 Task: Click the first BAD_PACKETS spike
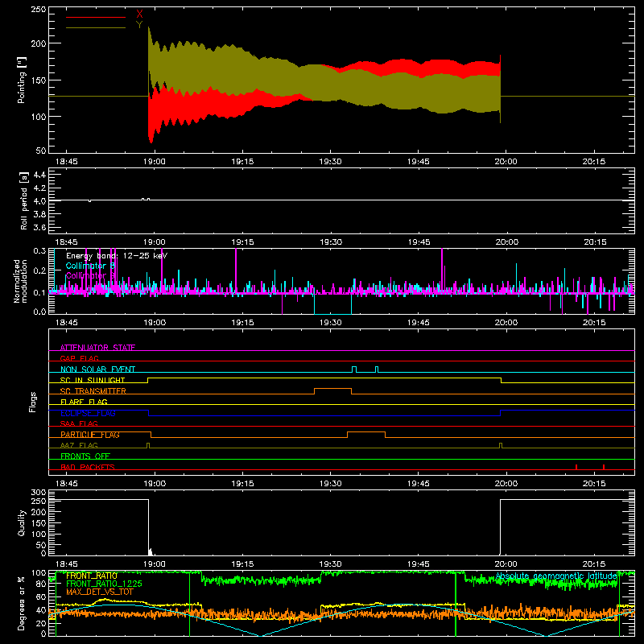576,467
